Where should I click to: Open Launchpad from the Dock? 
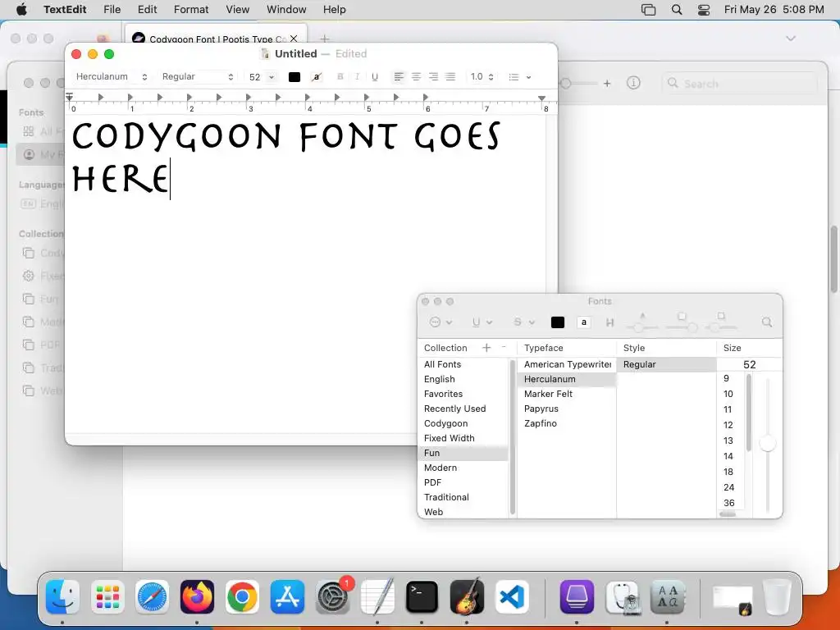tap(107, 597)
